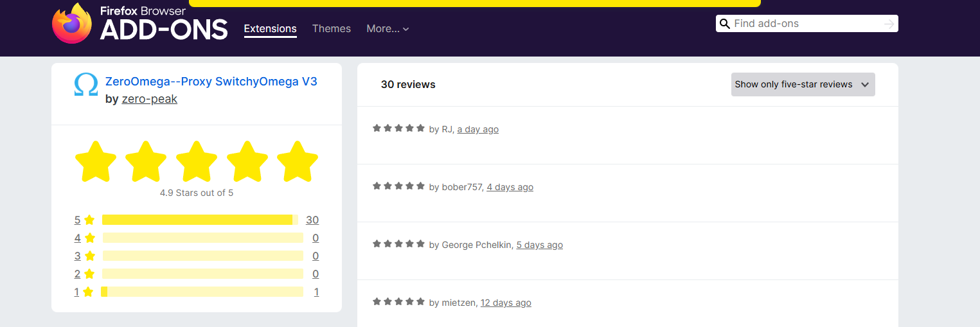
Task: Click the star rating on RJ's review
Action: [x=398, y=128]
